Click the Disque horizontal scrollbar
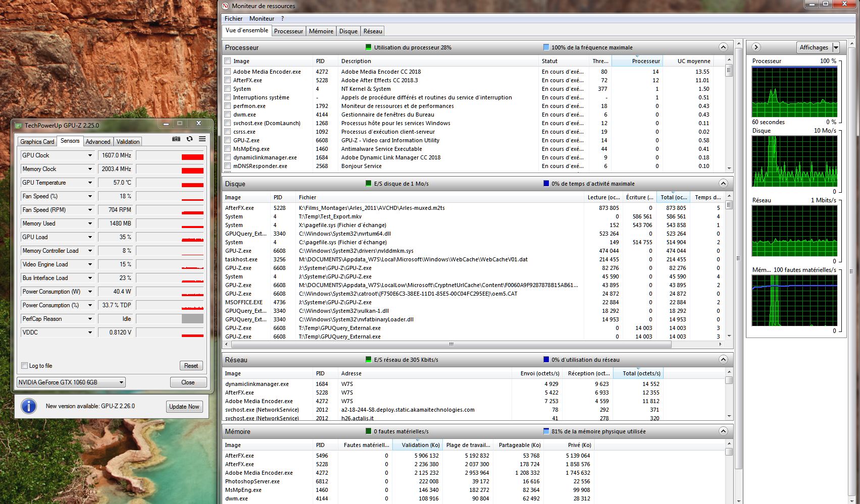The height and width of the screenshot is (504, 860). pos(451,345)
